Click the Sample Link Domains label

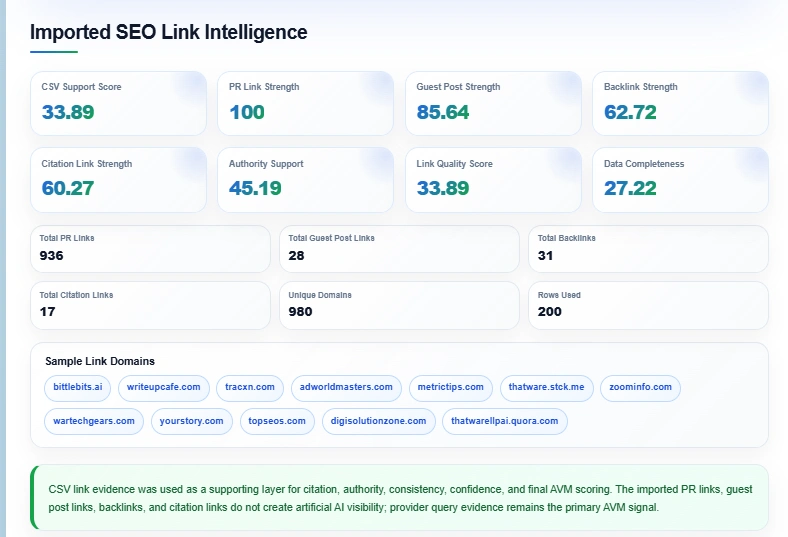pos(100,361)
